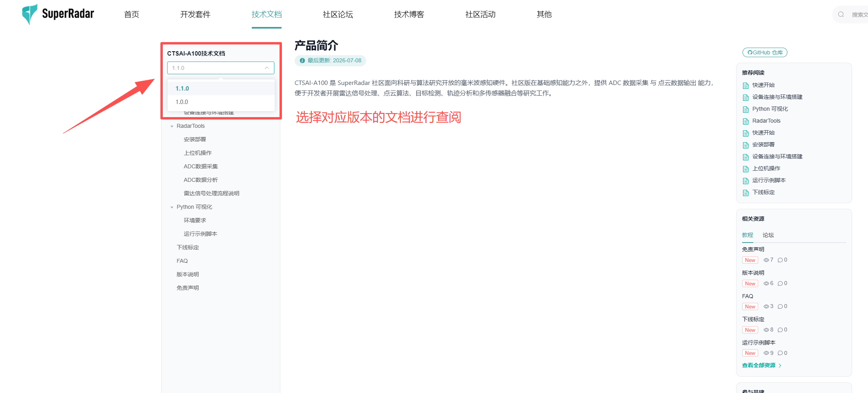Open the 首页 nav item
Viewport: 868px width, 393px height.
131,14
